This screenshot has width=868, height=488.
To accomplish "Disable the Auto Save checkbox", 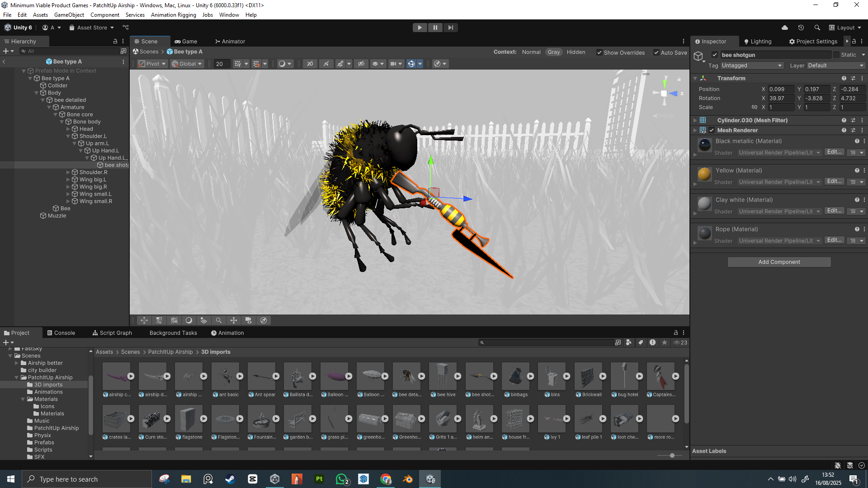I will click(656, 52).
